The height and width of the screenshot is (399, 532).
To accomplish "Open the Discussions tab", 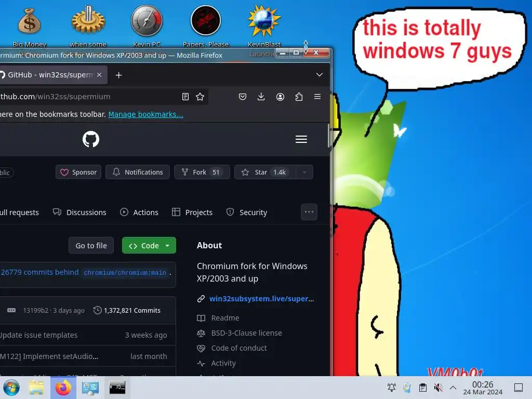I will coord(79,212).
